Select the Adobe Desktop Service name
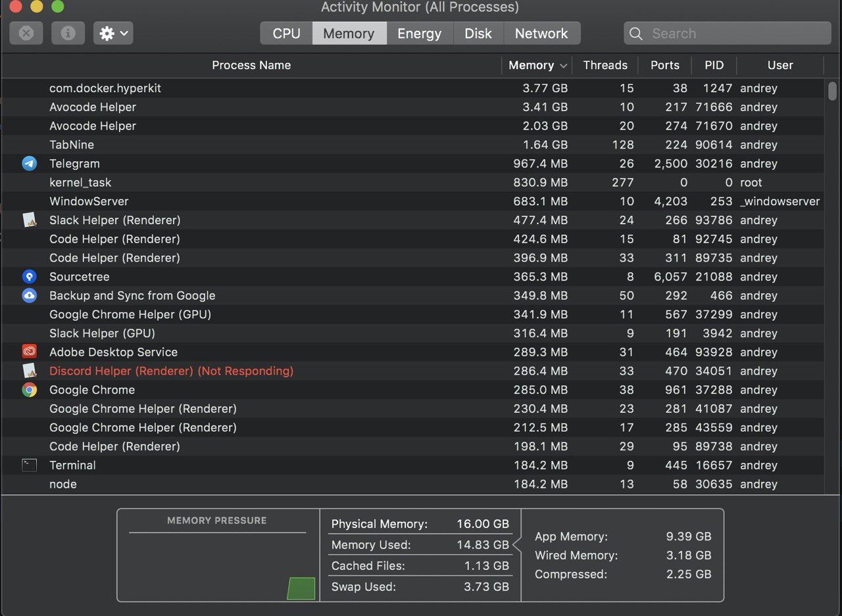842x616 pixels. 113,352
